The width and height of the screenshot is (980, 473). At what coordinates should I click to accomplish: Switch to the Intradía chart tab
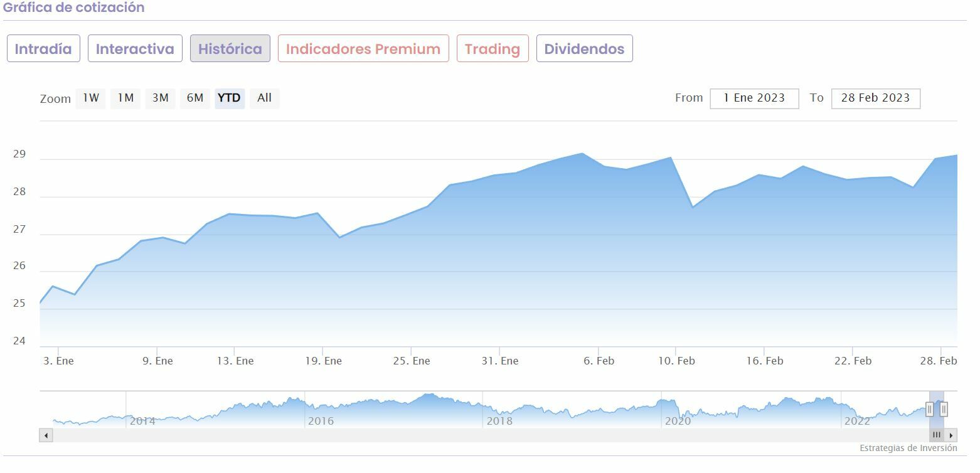[43, 49]
